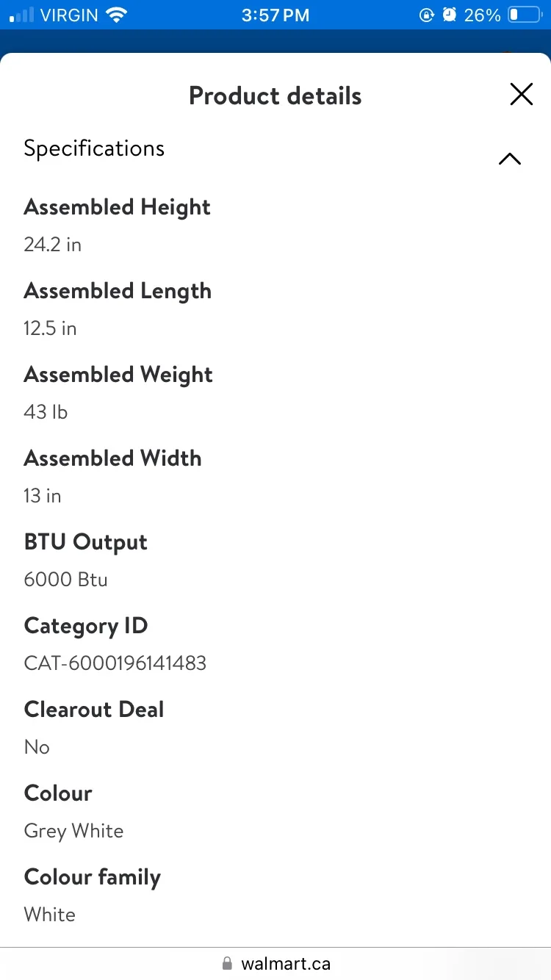Tap the Colour family label
This screenshot has height=980, width=551.
(x=92, y=877)
